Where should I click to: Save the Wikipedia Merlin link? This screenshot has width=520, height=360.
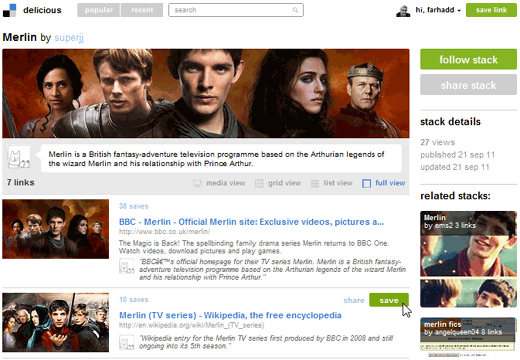(x=389, y=300)
